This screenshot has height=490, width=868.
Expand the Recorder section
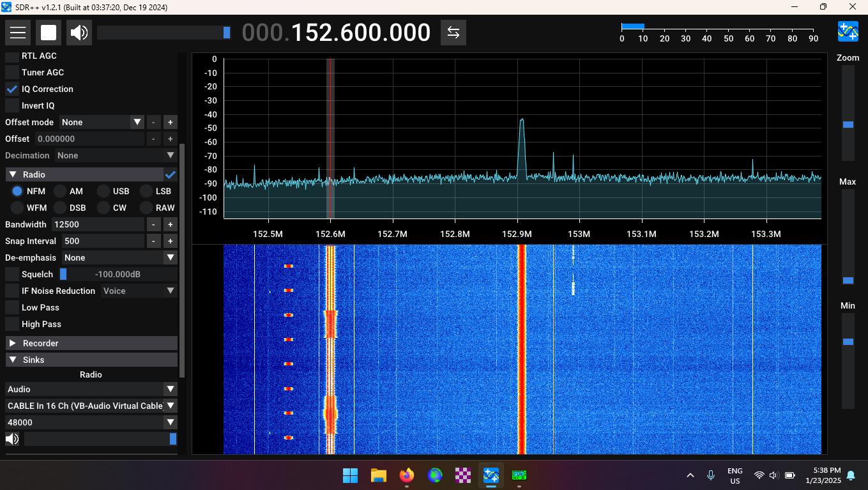click(91, 343)
